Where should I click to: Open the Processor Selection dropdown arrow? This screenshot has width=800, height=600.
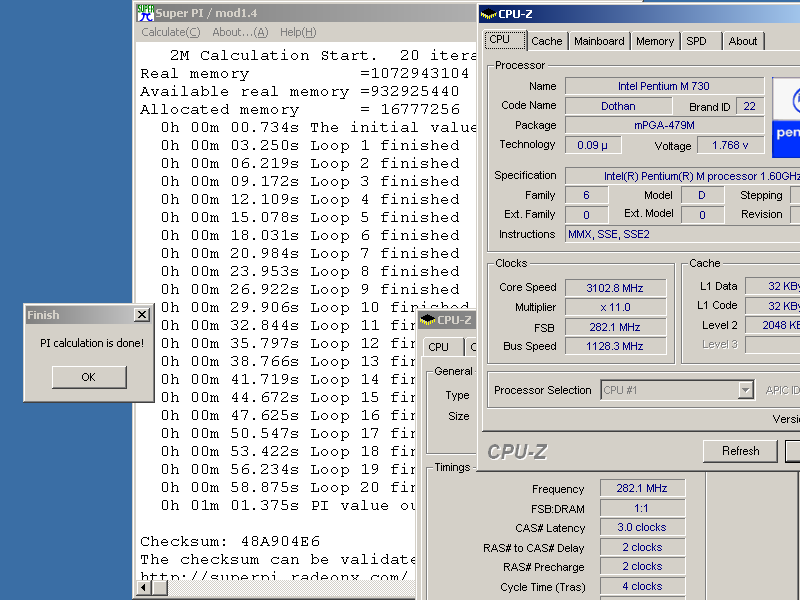[x=745, y=390]
